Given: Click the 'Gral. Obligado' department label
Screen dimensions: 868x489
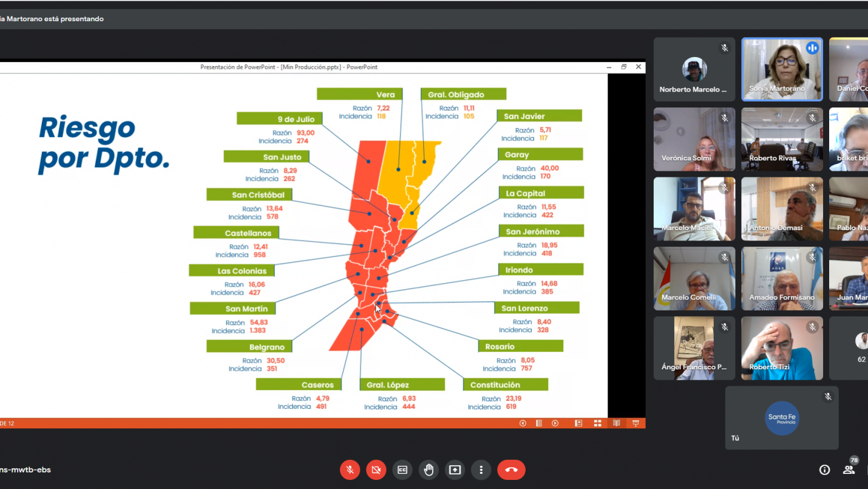Looking at the screenshot, I should [463, 94].
